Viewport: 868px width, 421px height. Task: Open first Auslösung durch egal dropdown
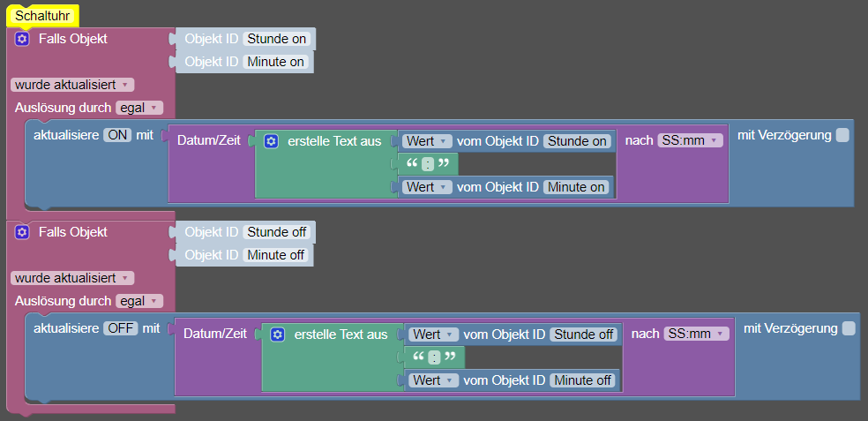click(139, 108)
